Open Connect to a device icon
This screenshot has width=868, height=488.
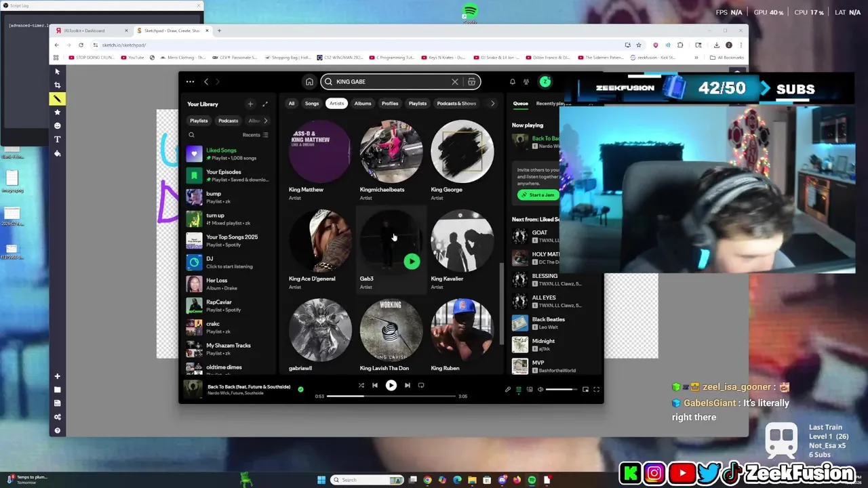(x=530, y=389)
